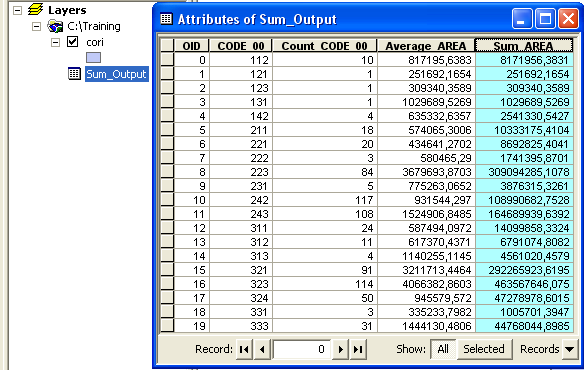The height and width of the screenshot is (370, 584).
Task: Click the OID column header
Action: 191,46
